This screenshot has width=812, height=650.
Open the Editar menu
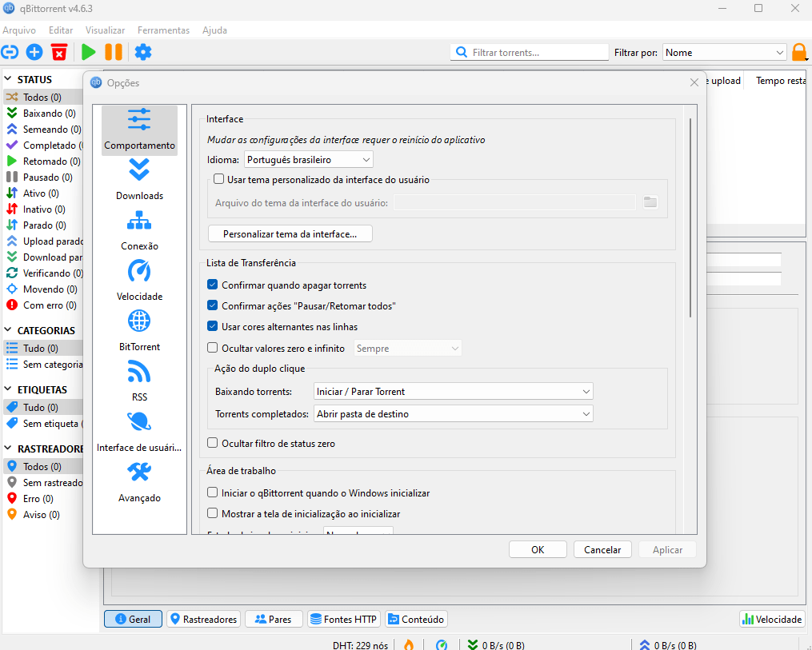point(61,30)
